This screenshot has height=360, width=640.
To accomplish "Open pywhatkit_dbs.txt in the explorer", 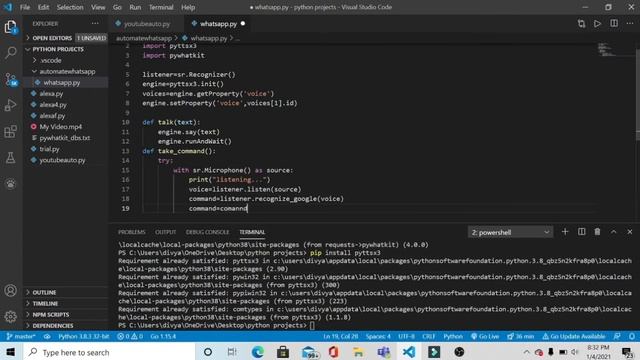I will (x=65, y=138).
